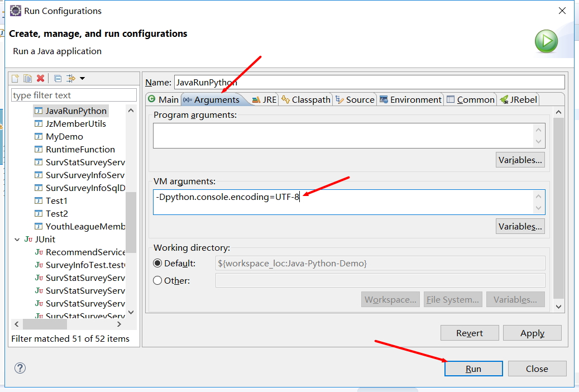Select the MyDemo Java application entry
This screenshot has height=392, width=579.
coord(64,137)
